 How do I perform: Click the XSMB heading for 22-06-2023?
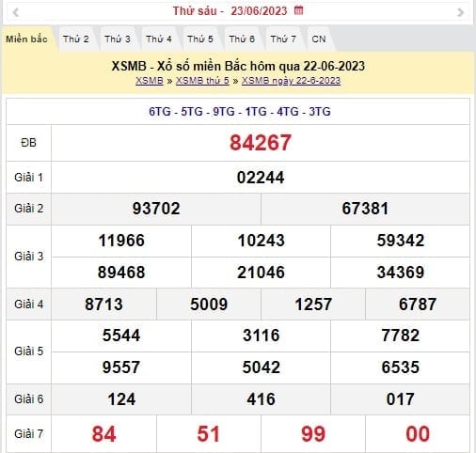(238, 66)
